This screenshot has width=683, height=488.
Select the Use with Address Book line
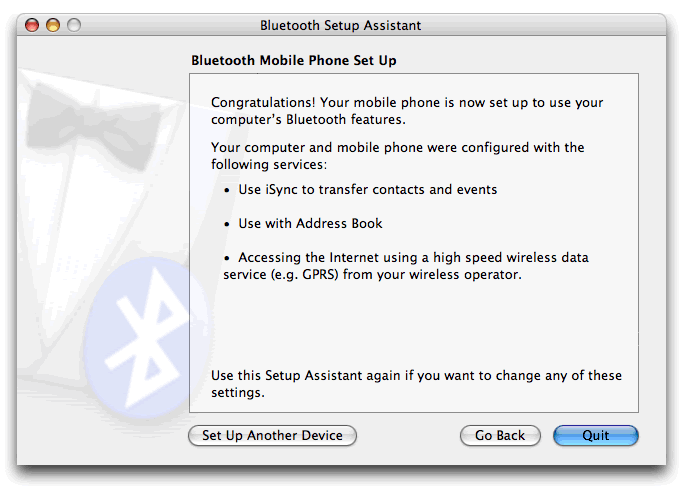point(310,223)
